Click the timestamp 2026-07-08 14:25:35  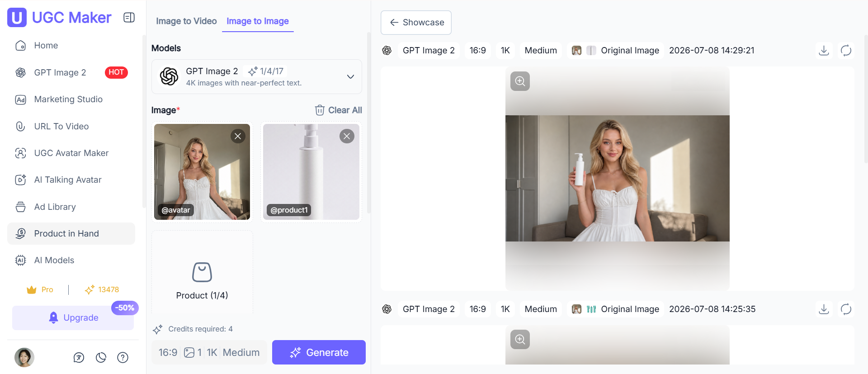point(712,309)
